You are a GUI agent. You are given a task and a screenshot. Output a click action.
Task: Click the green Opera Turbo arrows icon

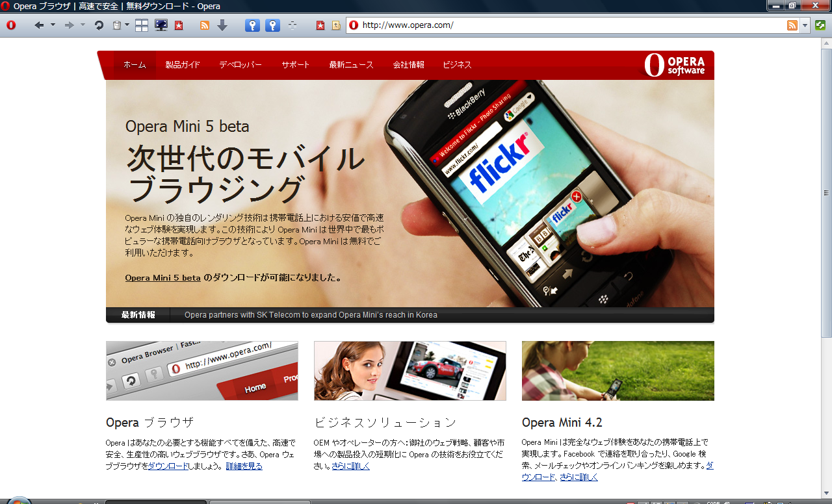pyautogui.click(x=820, y=25)
